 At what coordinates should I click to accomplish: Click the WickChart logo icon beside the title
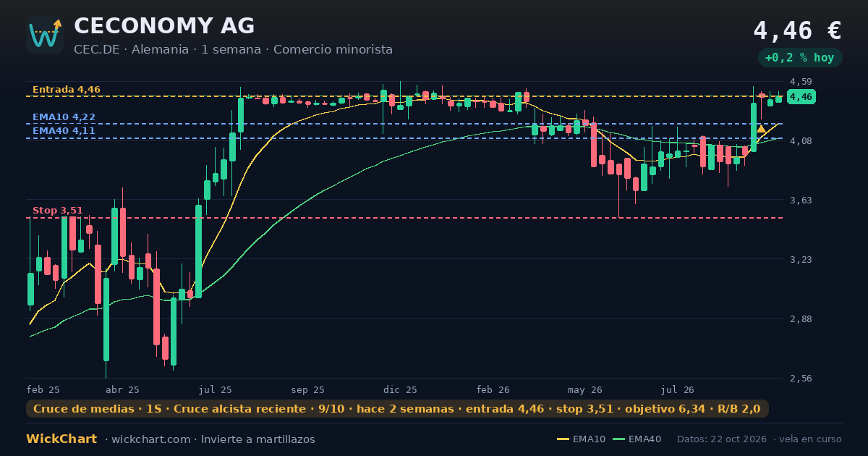pyautogui.click(x=45, y=35)
